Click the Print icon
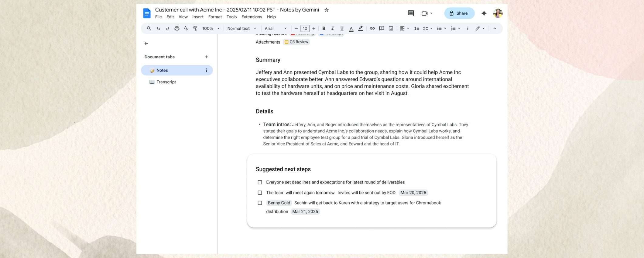 pos(177,29)
